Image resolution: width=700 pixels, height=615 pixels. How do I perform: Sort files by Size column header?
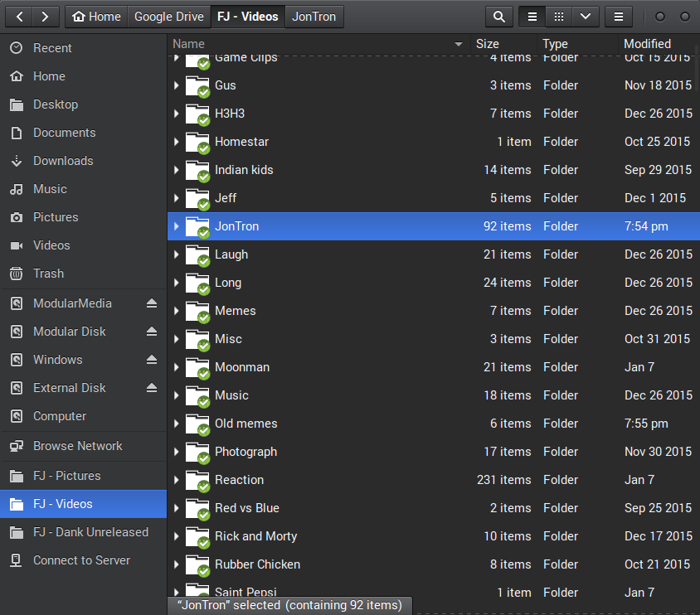coord(488,44)
